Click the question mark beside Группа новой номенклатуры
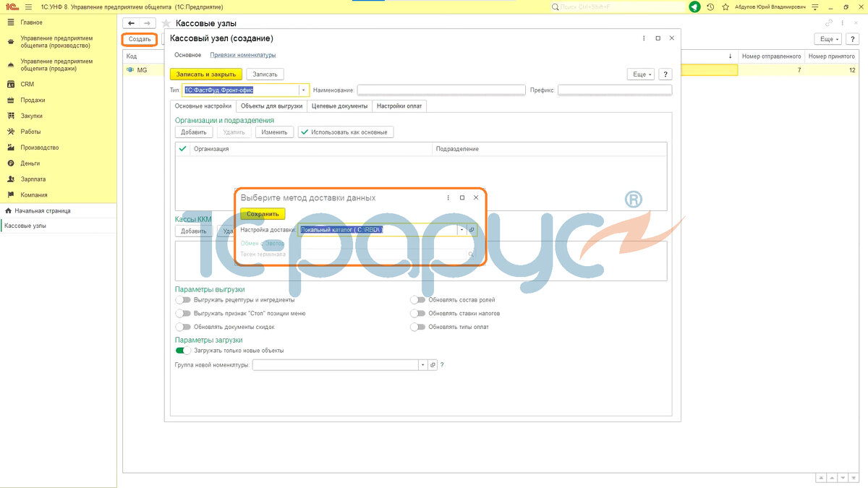The height and width of the screenshot is (488, 868). click(442, 365)
